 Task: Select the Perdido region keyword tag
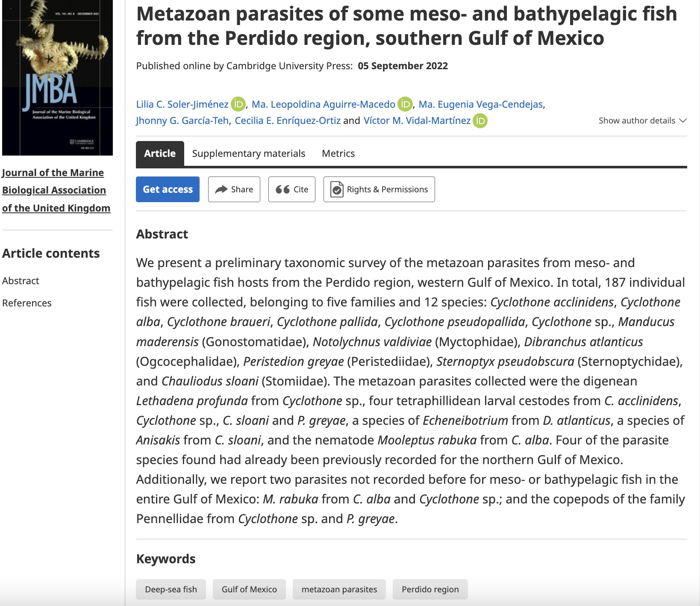430,589
